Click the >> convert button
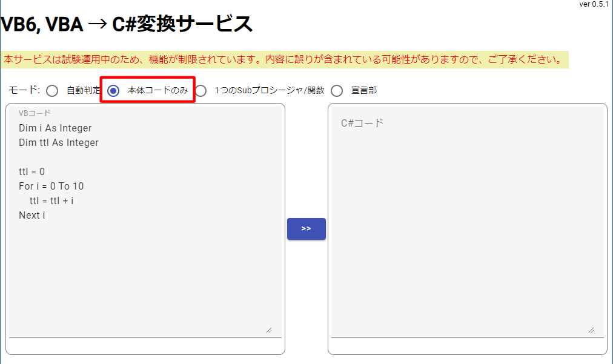The height and width of the screenshot is (364, 613). click(x=306, y=229)
